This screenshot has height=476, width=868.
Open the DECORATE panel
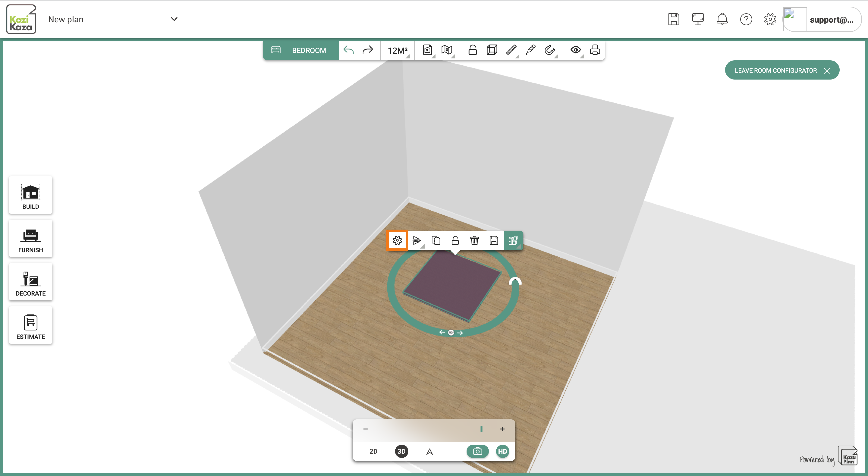pyautogui.click(x=31, y=282)
